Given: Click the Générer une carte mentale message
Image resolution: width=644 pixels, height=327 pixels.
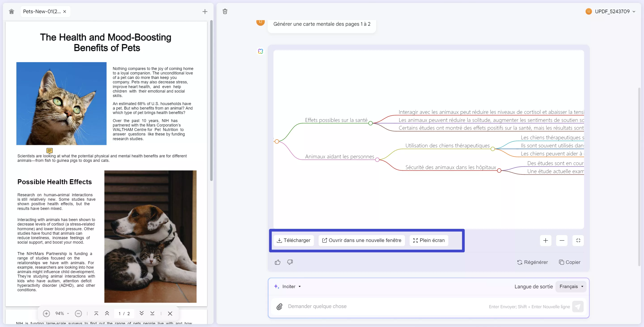Looking at the screenshot, I should pos(322,24).
